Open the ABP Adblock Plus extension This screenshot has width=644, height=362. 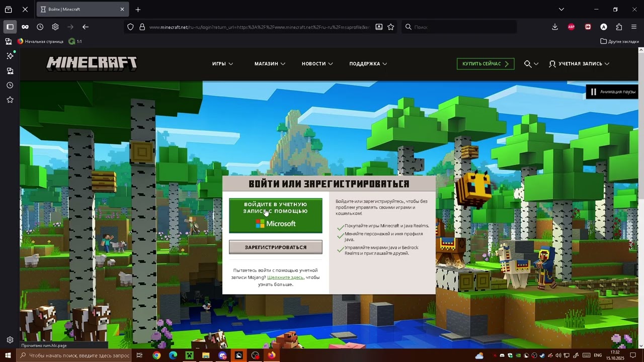(x=571, y=27)
